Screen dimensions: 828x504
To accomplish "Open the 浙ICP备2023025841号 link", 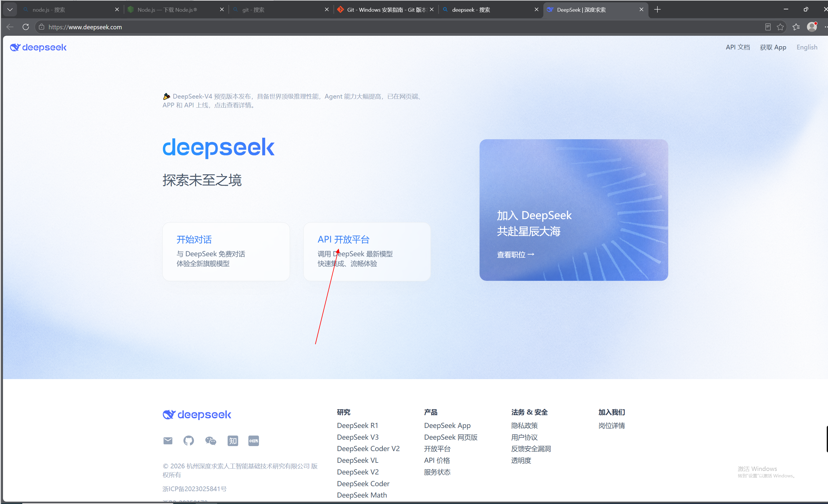I will tap(195, 489).
